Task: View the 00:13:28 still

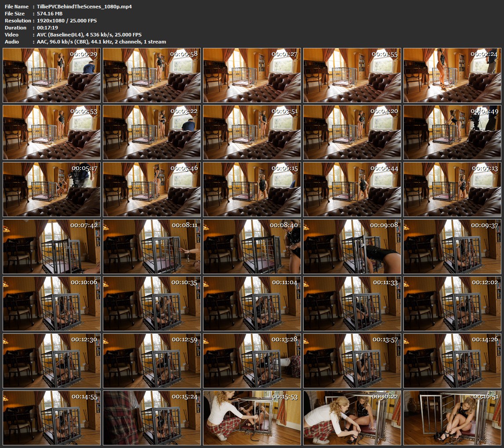Action: coord(252,361)
